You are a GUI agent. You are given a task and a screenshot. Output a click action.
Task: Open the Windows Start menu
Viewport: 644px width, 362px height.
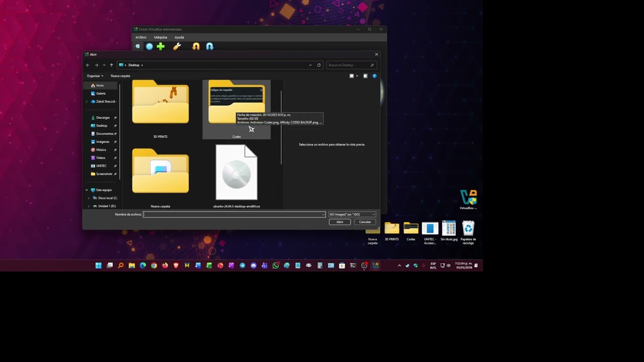99,265
